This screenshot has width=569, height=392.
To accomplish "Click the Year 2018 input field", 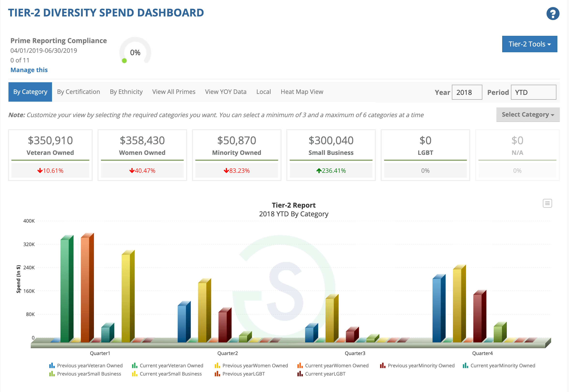I will pos(467,92).
